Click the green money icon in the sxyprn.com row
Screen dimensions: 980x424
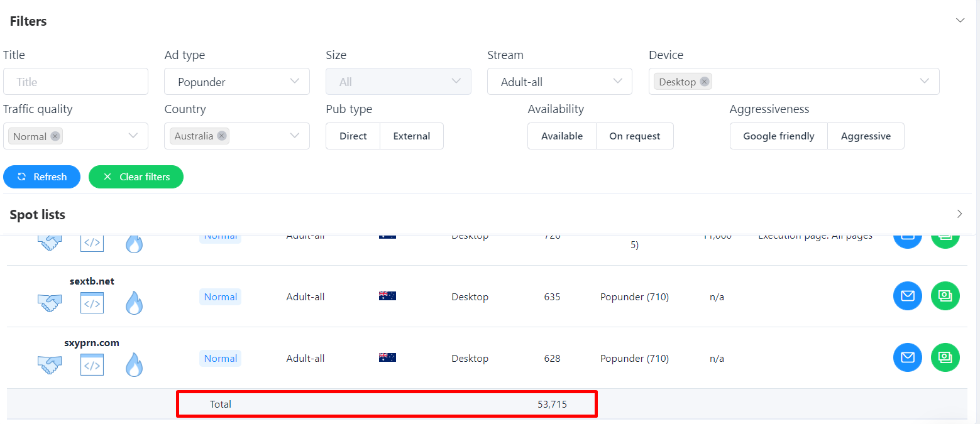coord(945,357)
